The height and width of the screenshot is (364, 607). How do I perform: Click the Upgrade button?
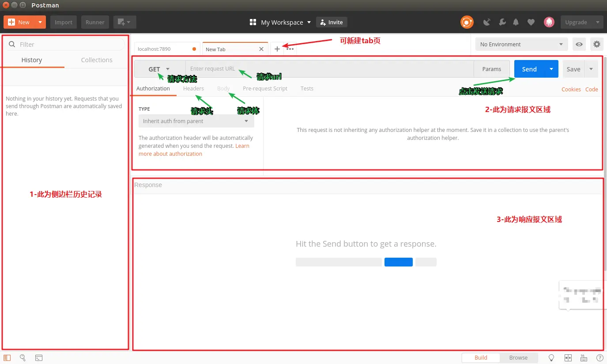pyautogui.click(x=576, y=22)
